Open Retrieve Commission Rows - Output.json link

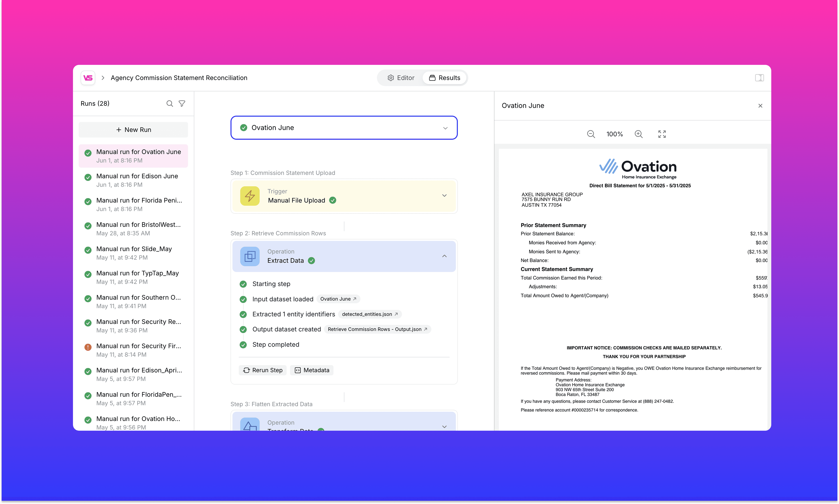tap(378, 329)
